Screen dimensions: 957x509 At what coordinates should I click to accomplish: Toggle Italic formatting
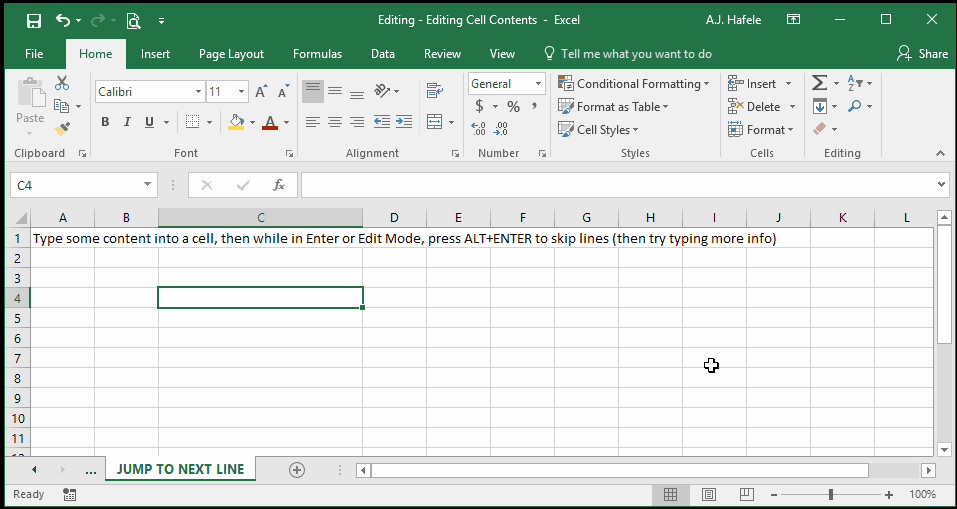tap(127, 122)
